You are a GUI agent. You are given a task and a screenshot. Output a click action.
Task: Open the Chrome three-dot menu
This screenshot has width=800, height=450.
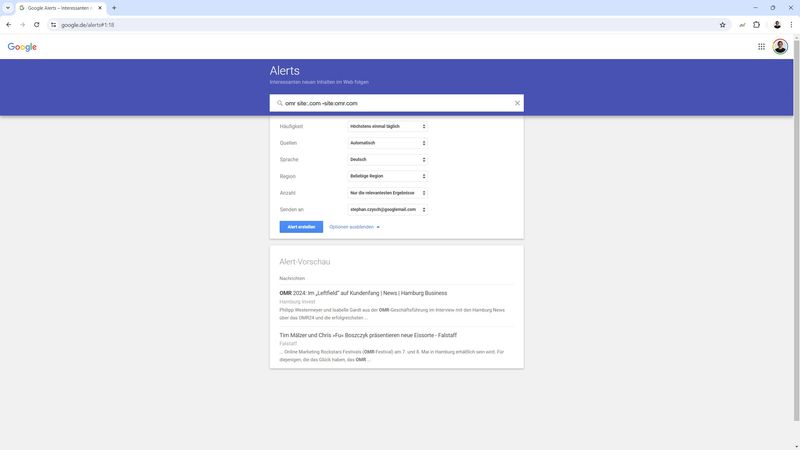[791, 24]
